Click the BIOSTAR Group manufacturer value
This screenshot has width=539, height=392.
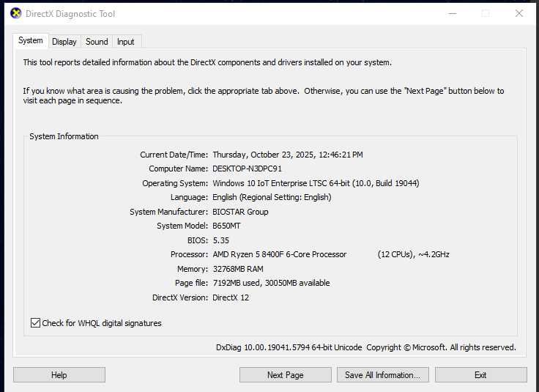[x=240, y=212]
